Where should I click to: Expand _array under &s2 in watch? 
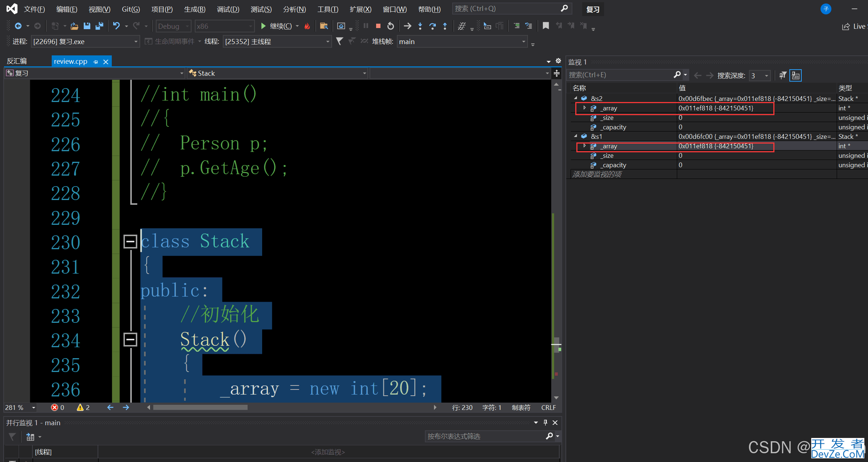tap(585, 108)
